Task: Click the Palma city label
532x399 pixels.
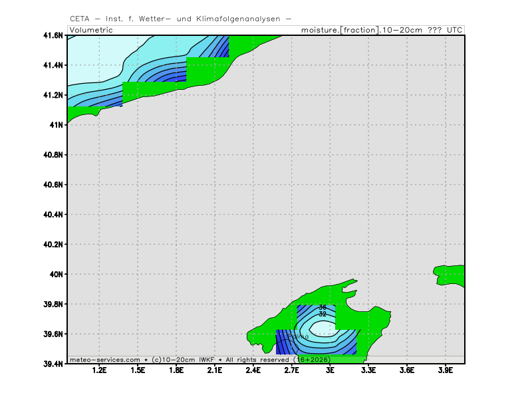Action: tap(299, 336)
